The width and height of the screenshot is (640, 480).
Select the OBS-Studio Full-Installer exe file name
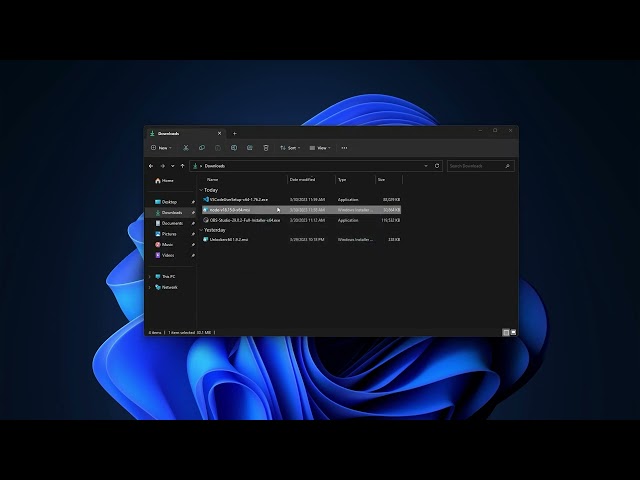pos(245,220)
